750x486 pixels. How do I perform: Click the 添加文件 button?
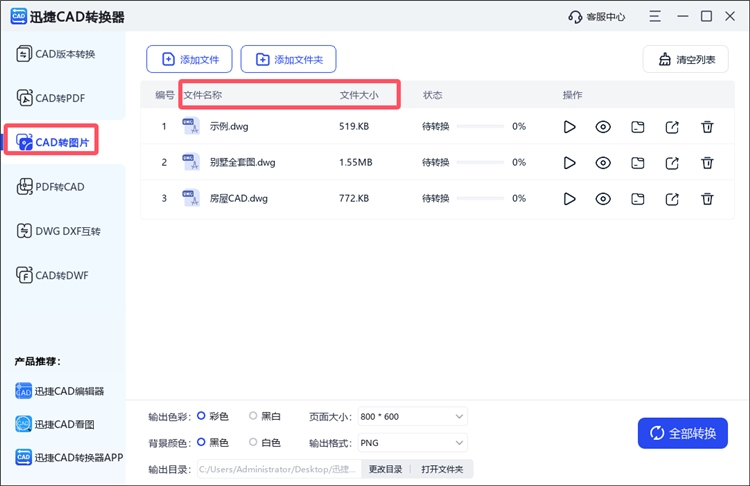point(189,59)
